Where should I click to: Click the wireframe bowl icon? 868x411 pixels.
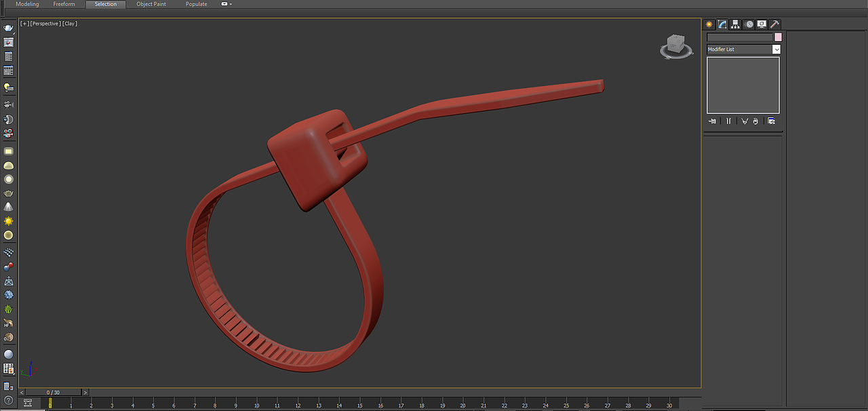pos(8,193)
